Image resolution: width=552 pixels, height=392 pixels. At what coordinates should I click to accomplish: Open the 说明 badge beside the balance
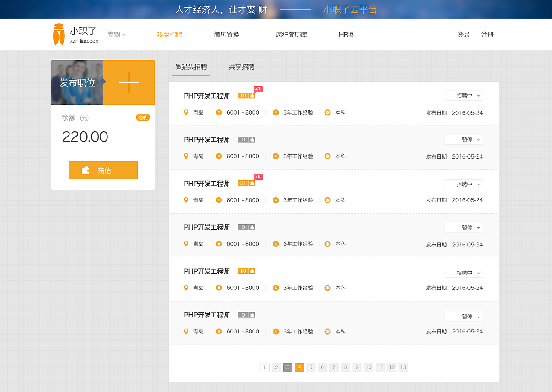143,118
